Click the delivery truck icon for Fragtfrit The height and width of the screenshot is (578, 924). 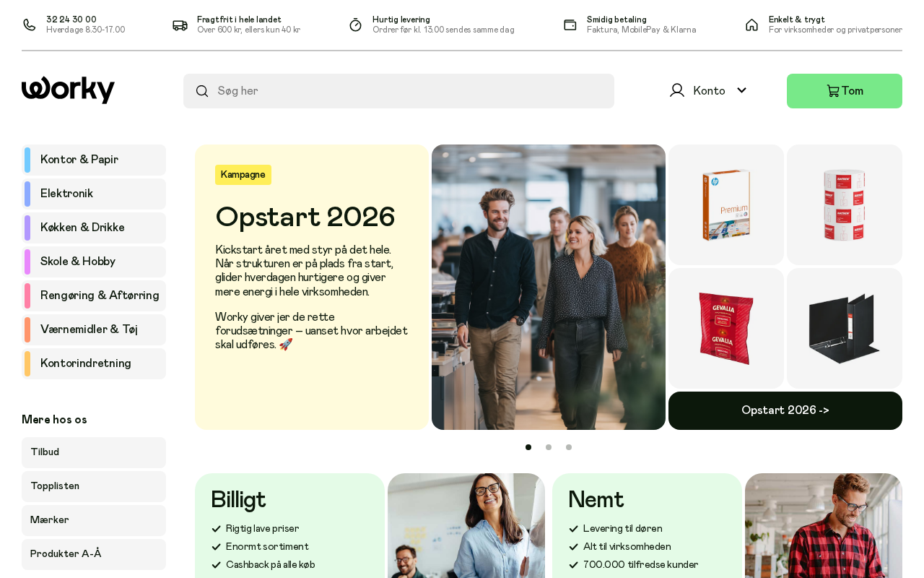coord(180,25)
